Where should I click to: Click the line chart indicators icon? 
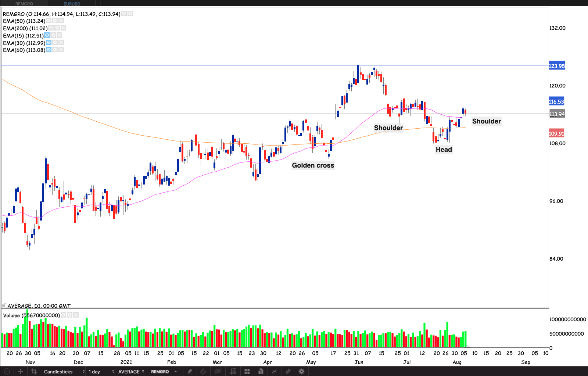point(274,372)
